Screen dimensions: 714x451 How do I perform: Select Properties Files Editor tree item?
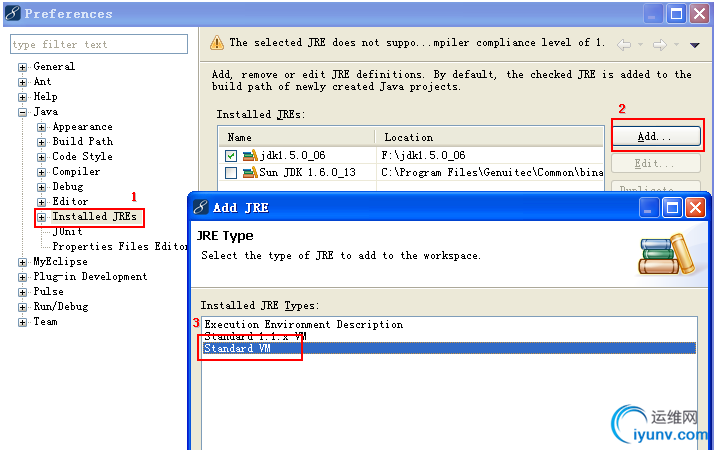pyautogui.click(x=120, y=246)
